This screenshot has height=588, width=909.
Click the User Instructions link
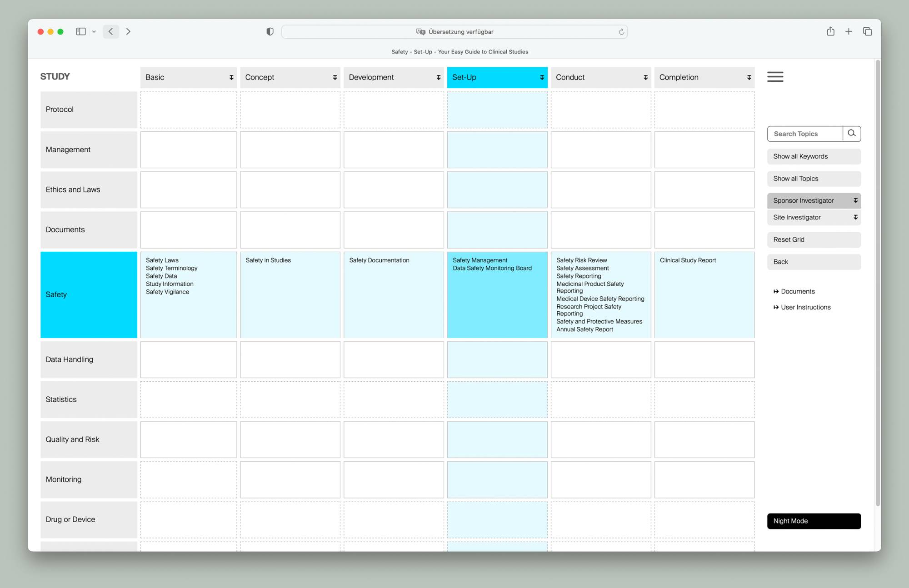click(x=806, y=307)
